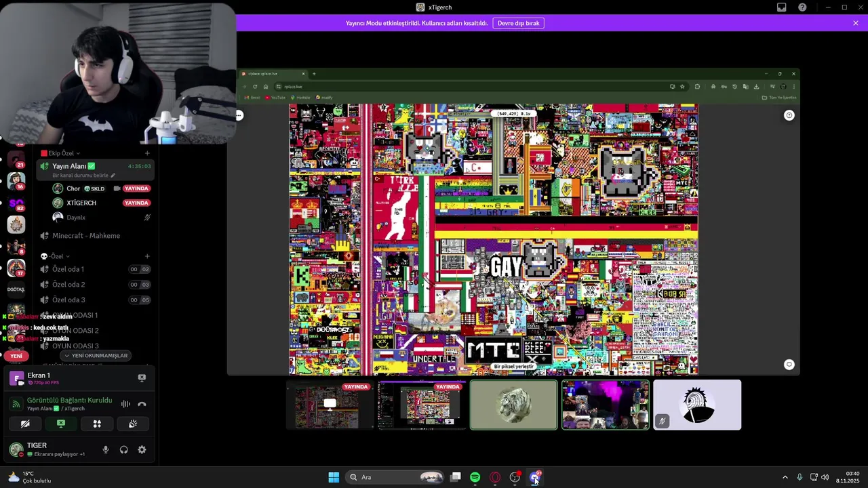Open Spotify from the taskbar

[x=475, y=477]
